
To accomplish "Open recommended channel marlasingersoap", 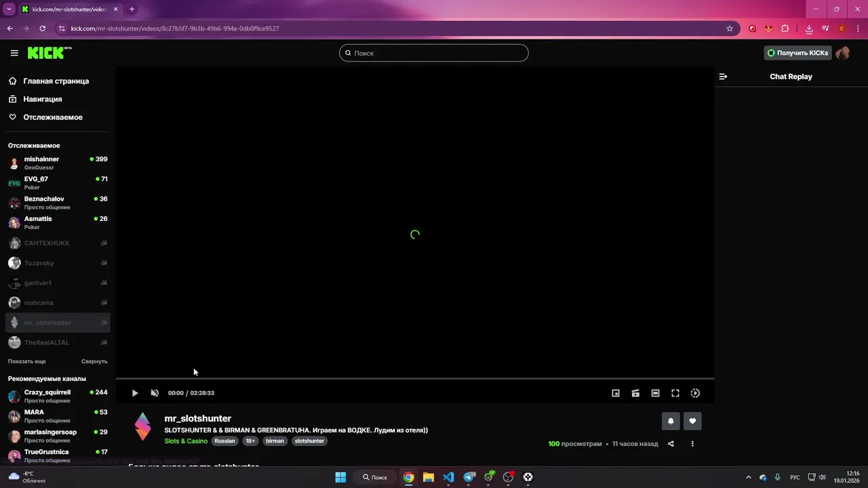I will tap(58, 436).
